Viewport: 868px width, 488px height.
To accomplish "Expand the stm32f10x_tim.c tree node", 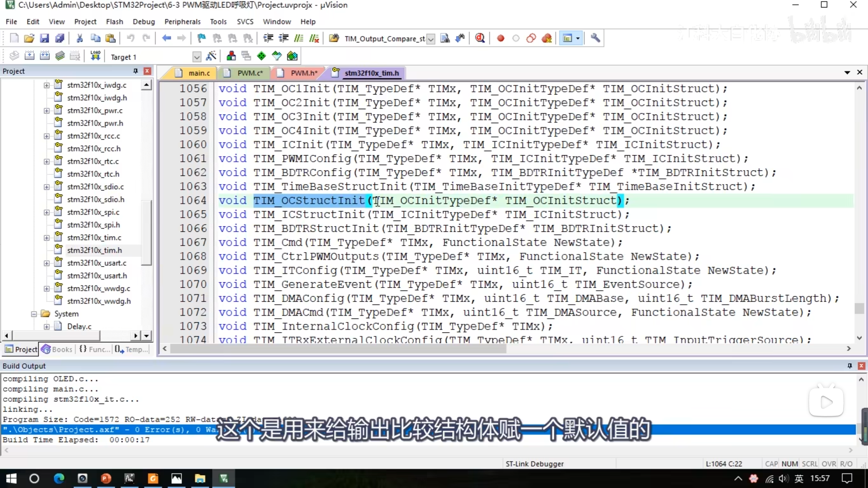I will click(47, 238).
